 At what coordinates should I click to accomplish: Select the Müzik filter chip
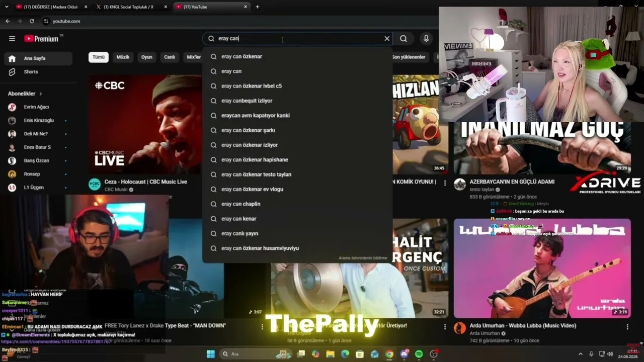click(123, 57)
